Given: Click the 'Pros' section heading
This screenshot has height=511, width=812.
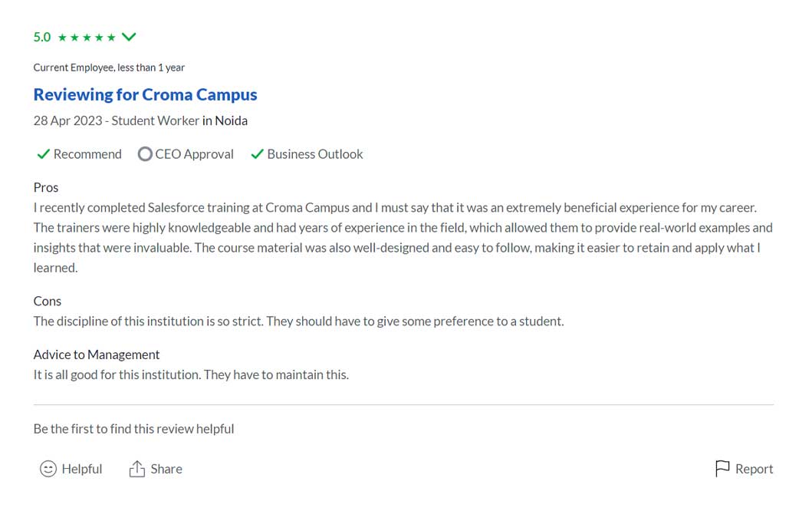Looking at the screenshot, I should tap(46, 187).
